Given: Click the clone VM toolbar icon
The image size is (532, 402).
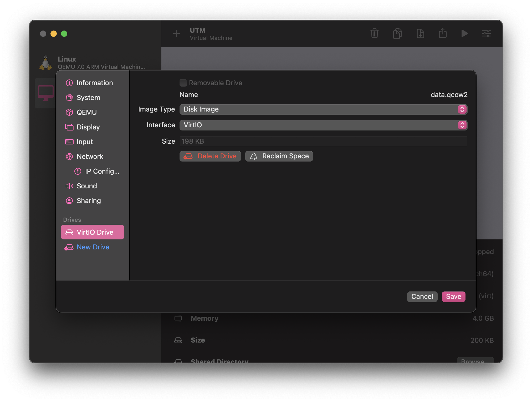Looking at the screenshot, I should (397, 33).
